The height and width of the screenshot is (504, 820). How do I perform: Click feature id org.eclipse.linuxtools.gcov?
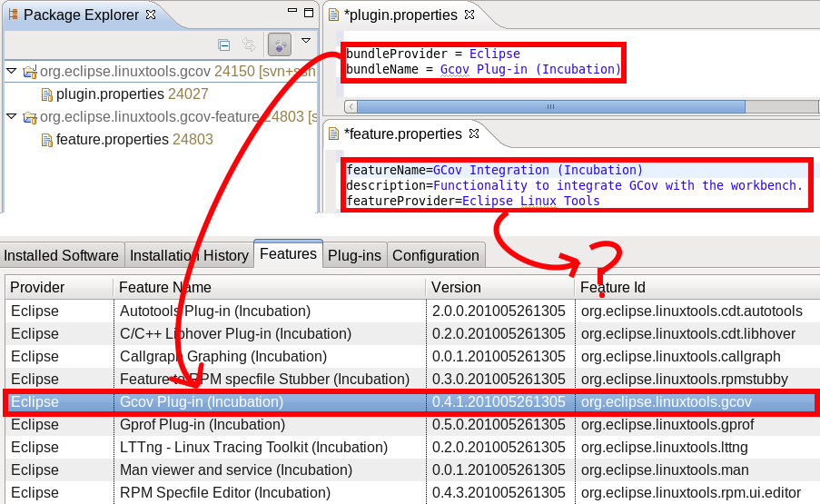pos(667,402)
